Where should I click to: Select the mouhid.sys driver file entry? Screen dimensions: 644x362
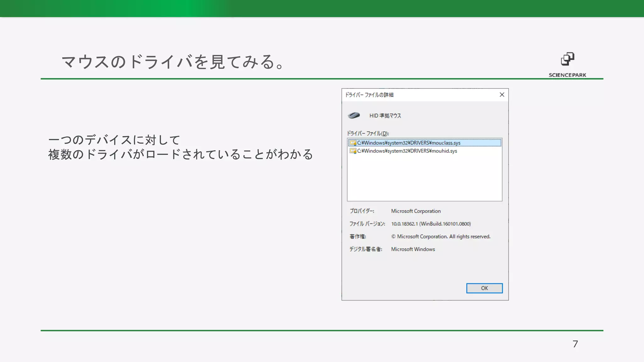pos(407,151)
